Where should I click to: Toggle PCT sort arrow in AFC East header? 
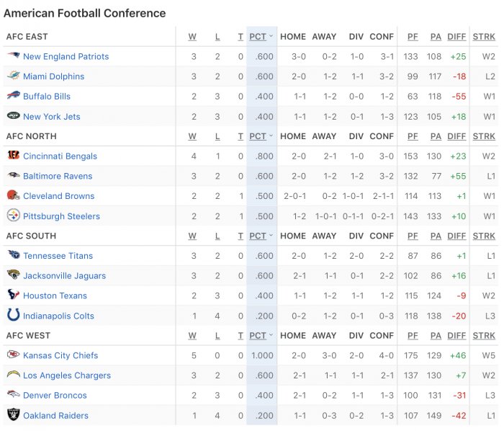pos(271,36)
